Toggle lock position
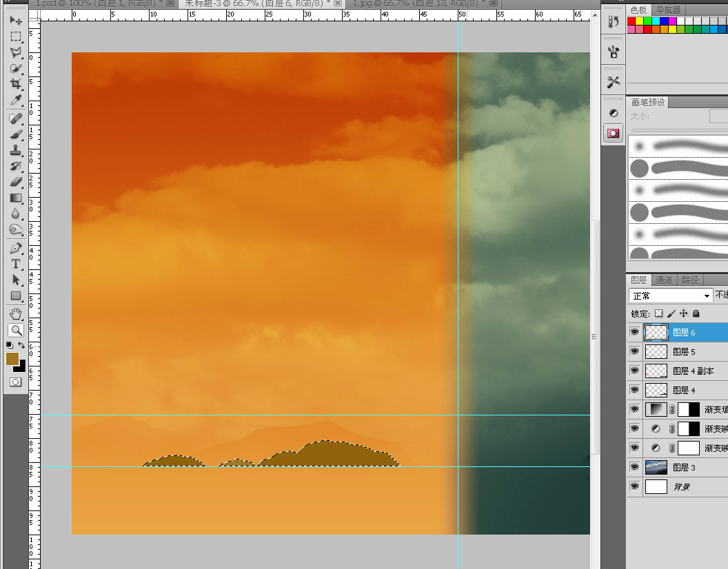Screen dimensions: 728x569 tap(683, 313)
